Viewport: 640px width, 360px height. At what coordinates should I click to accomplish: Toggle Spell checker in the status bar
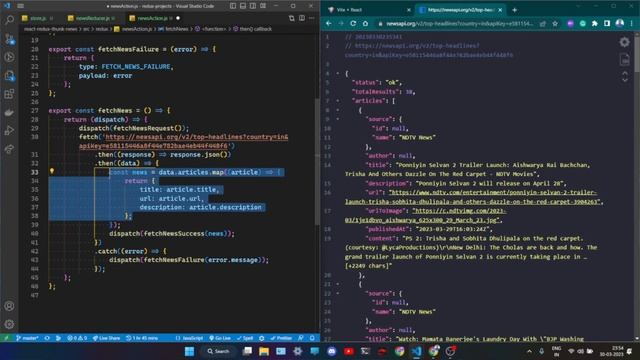click(245, 338)
